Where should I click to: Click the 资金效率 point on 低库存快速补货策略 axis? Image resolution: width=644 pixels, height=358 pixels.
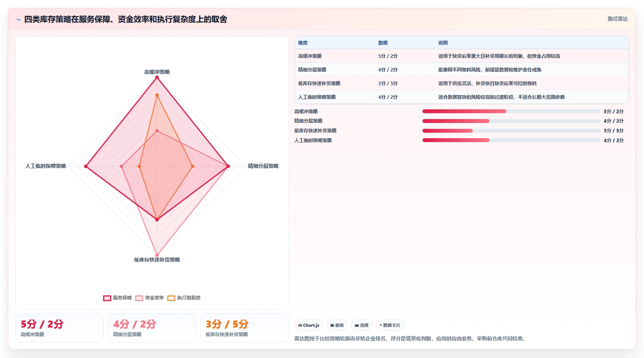[157, 255]
